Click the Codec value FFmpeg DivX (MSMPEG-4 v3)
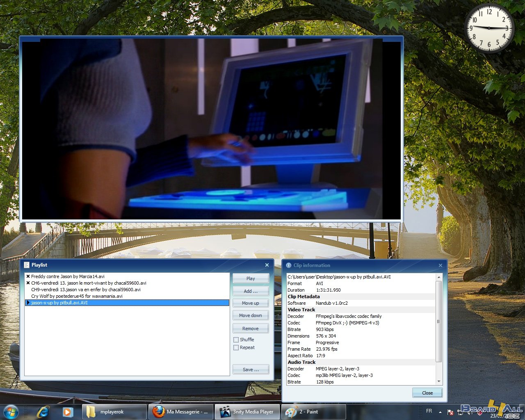 pos(347,323)
